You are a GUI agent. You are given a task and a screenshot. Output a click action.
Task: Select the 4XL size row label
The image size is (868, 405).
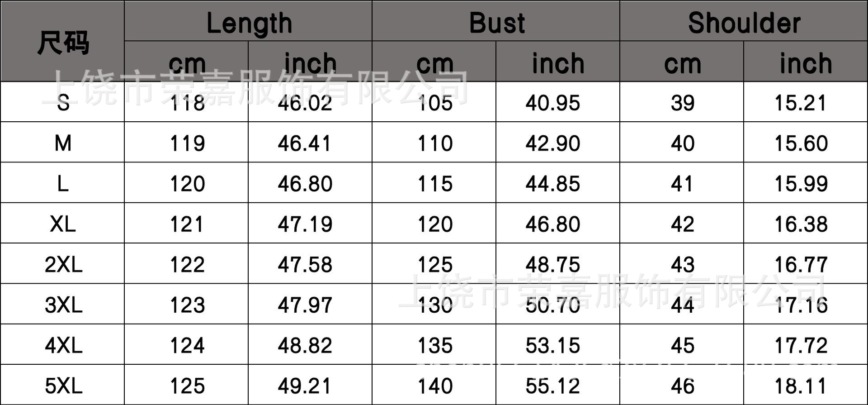pyautogui.click(x=63, y=346)
